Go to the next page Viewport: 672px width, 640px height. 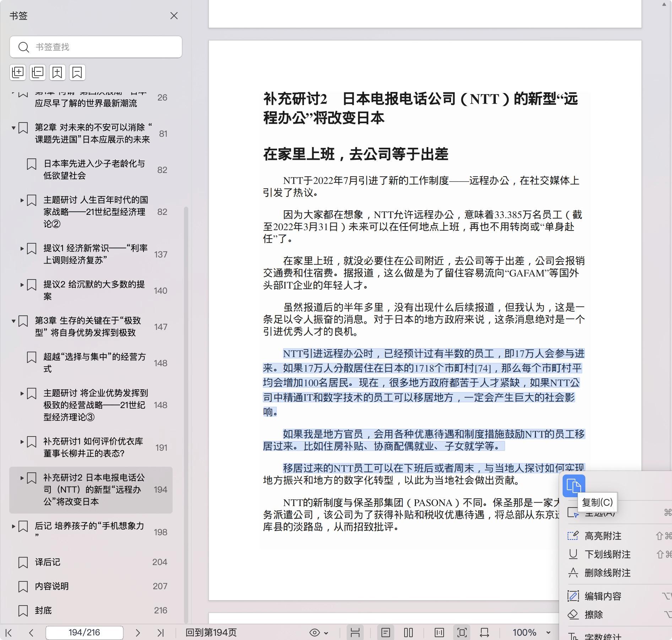138,633
